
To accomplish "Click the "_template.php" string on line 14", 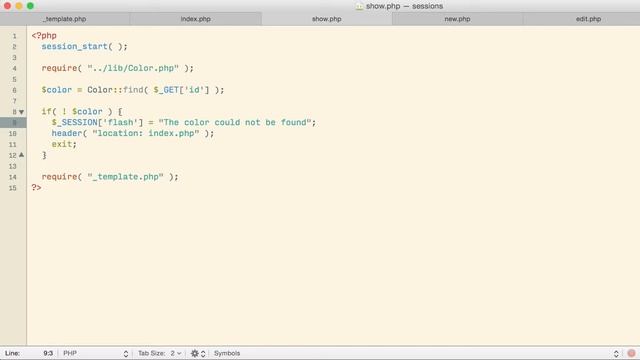I will point(125,177).
